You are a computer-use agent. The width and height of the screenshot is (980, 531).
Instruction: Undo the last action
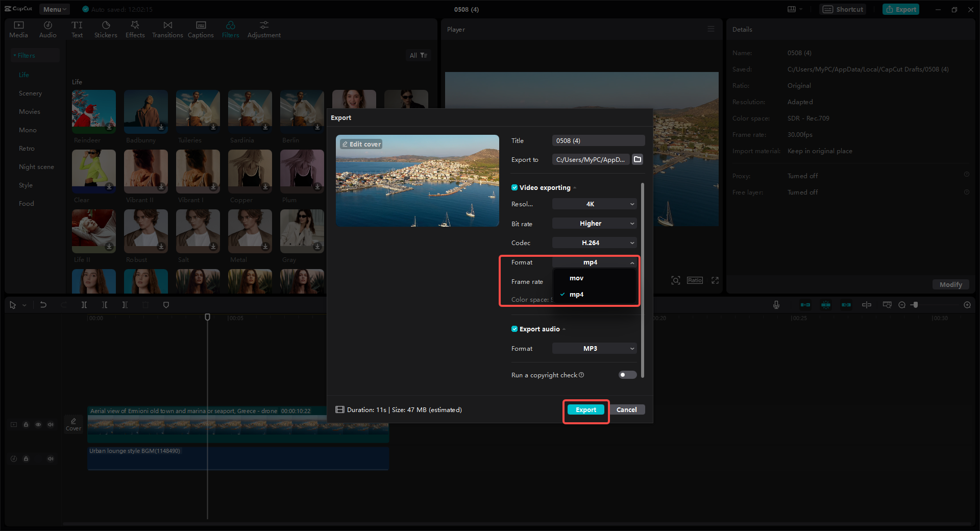click(x=43, y=305)
